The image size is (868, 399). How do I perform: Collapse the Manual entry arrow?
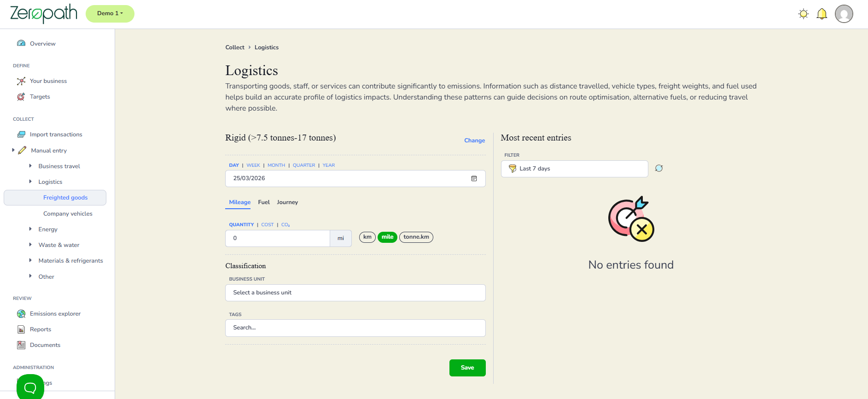coord(13,150)
